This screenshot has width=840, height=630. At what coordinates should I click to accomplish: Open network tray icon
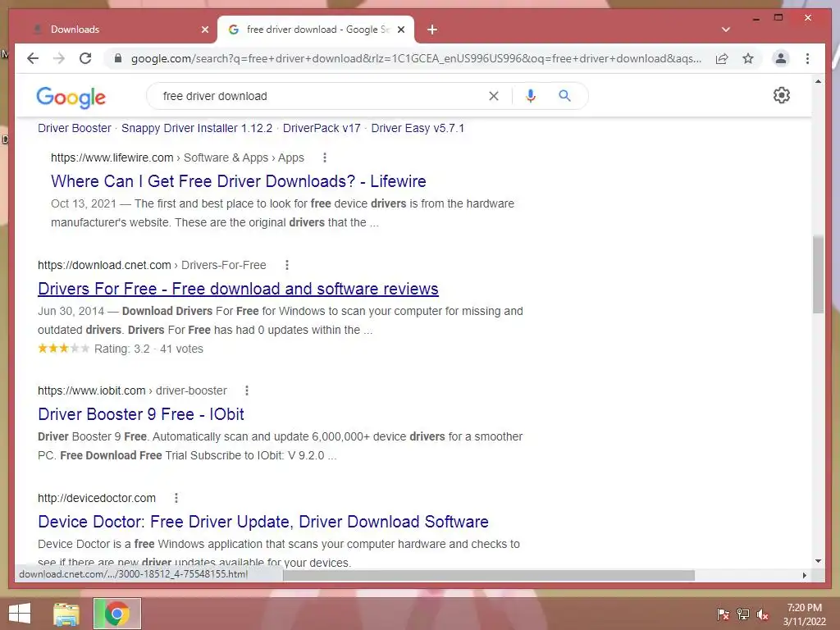(x=743, y=614)
